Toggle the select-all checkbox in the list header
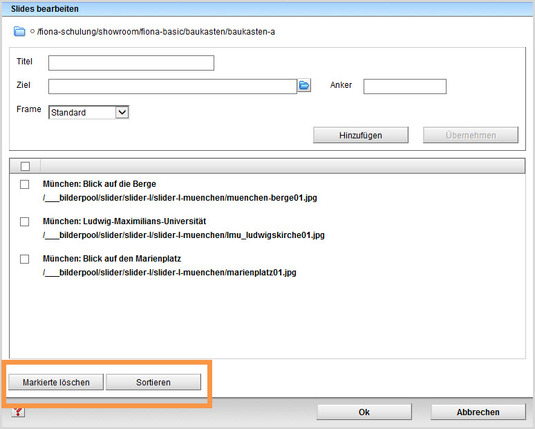 (25, 167)
